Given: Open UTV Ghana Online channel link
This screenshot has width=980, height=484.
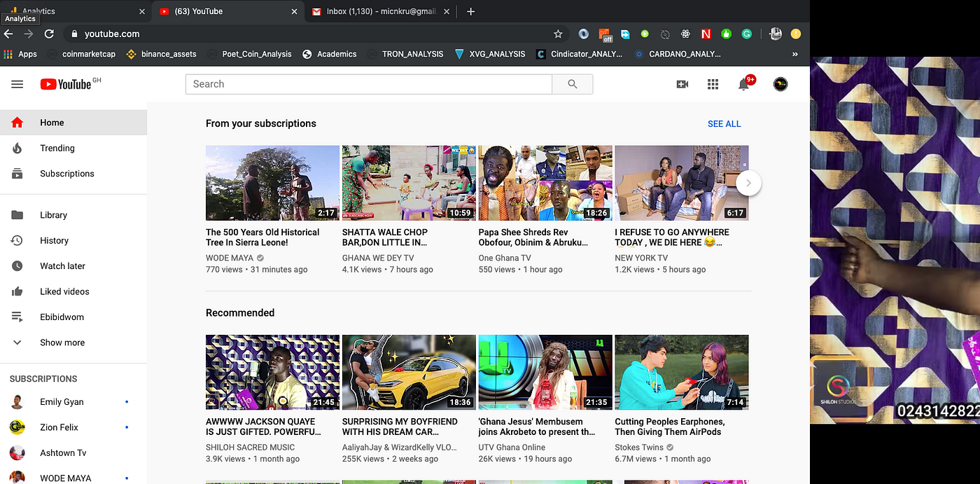Looking at the screenshot, I should [512, 447].
